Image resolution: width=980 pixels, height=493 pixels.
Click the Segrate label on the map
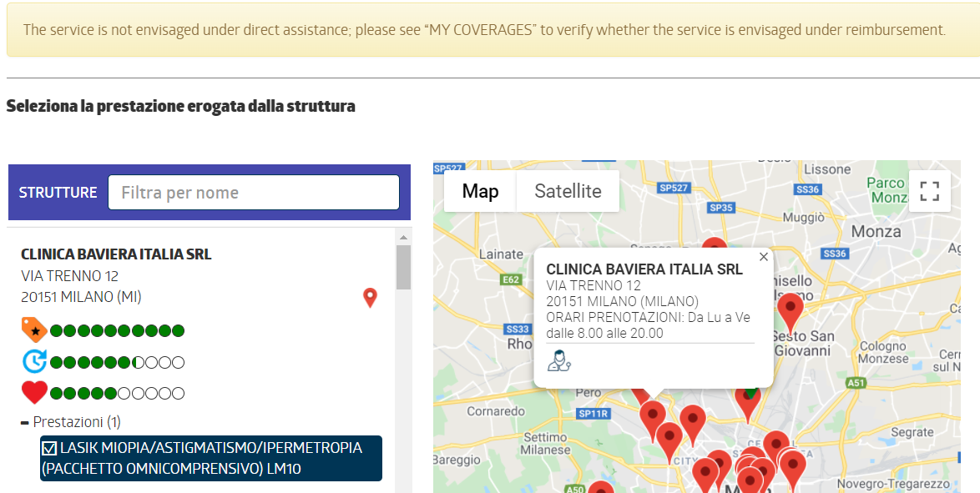coord(912,432)
